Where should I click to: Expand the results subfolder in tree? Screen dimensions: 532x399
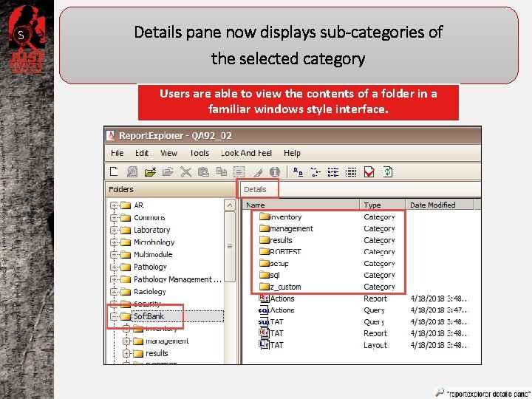[x=126, y=353]
